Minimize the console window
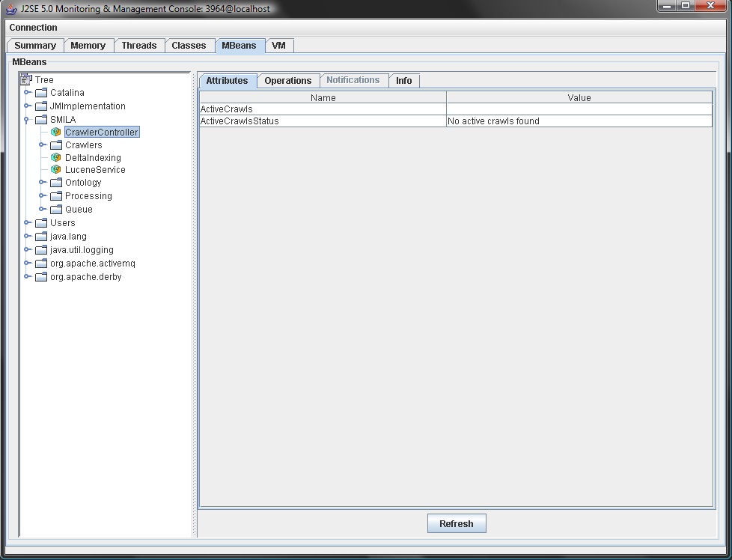Screen dimensions: 732x560 [x=667, y=6]
